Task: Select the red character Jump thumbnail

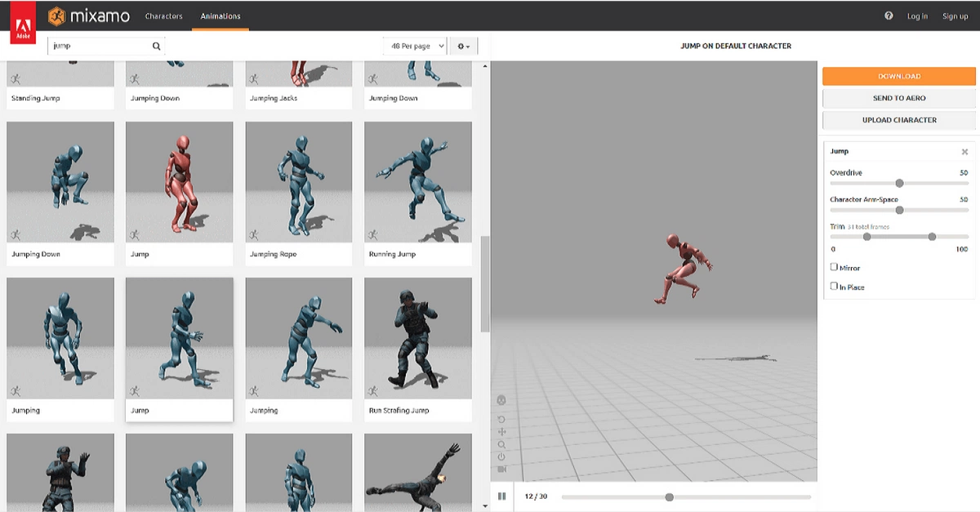Action: click(x=180, y=182)
